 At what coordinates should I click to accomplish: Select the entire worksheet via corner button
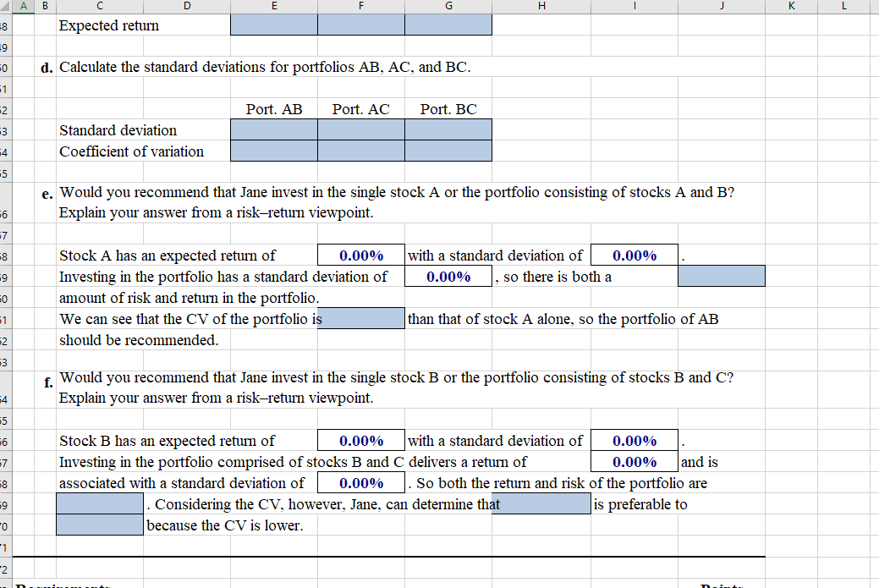coord(6,6)
